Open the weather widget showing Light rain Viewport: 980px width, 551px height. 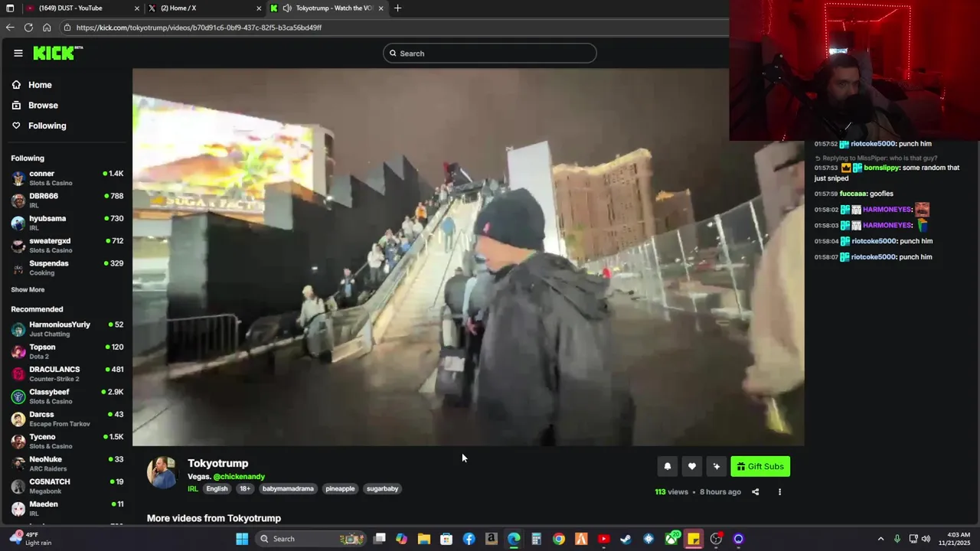coord(31,539)
